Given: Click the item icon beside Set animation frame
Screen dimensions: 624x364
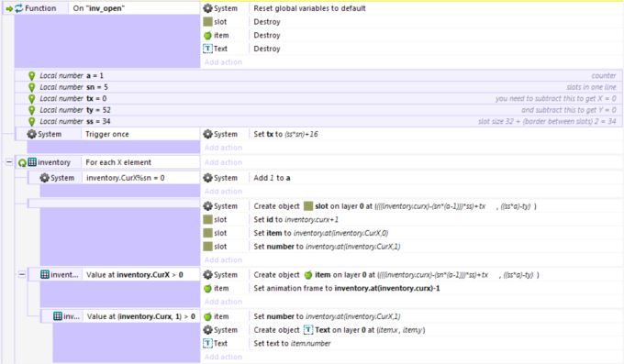Looking at the screenshot, I should click(x=207, y=289).
